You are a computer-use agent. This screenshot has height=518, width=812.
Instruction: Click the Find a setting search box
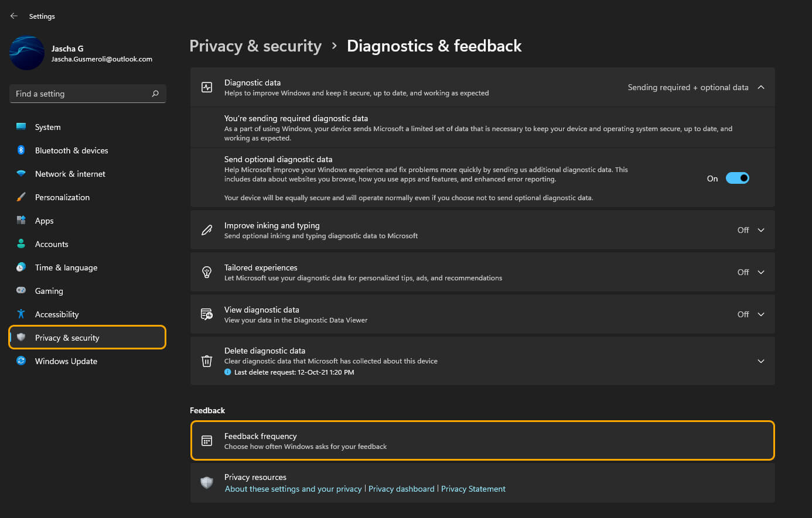click(88, 94)
